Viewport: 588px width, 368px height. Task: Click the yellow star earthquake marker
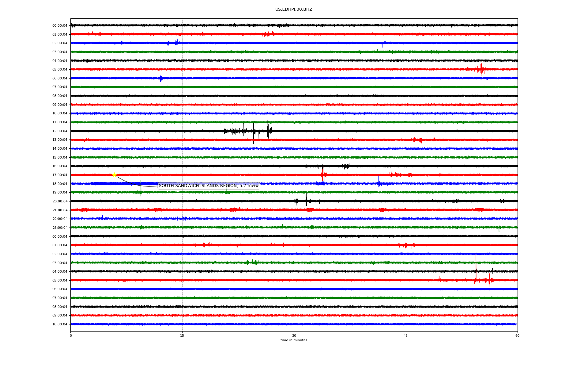114,175
